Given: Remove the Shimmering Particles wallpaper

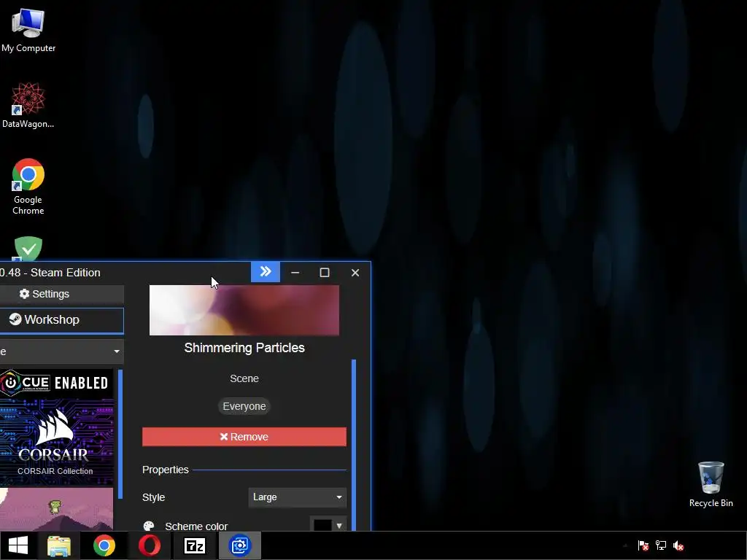Looking at the screenshot, I should point(244,437).
